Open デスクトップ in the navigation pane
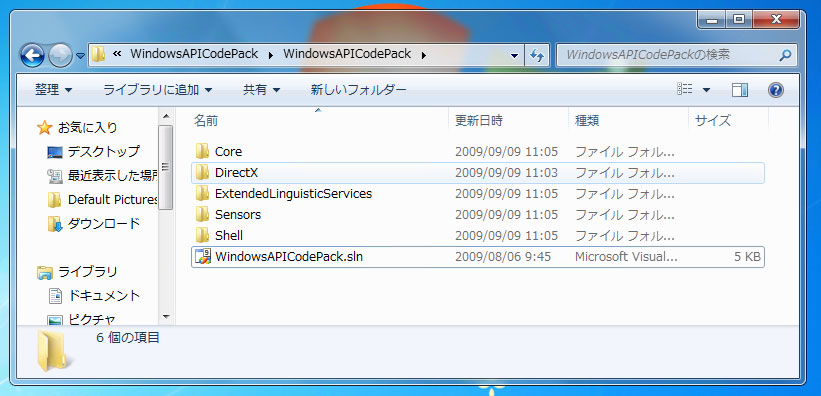821x396 pixels. click(104, 151)
